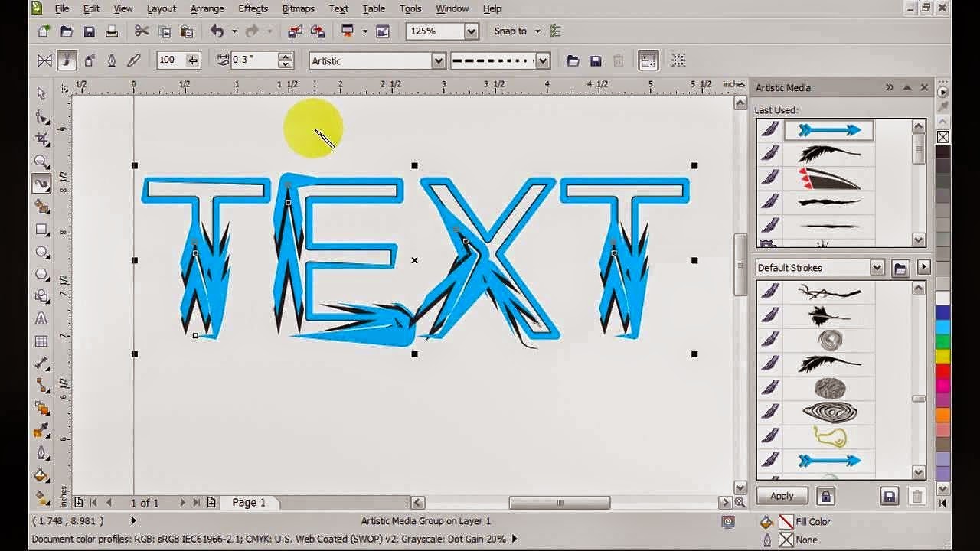Toggle the Brush artistic media mode
Image resolution: width=980 pixels, height=551 pixels.
pyautogui.click(x=67, y=60)
